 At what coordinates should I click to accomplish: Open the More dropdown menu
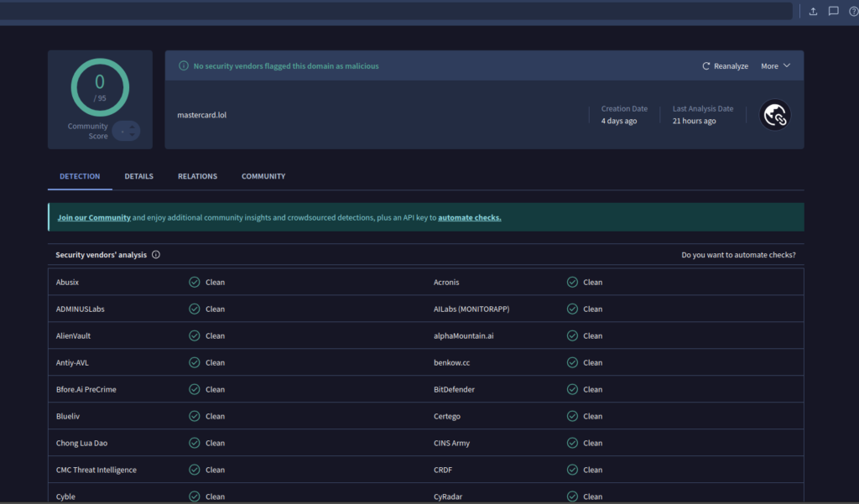point(775,65)
